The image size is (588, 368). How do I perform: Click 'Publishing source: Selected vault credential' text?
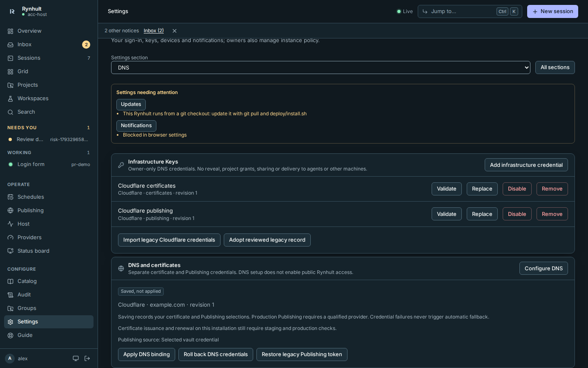tap(168, 340)
